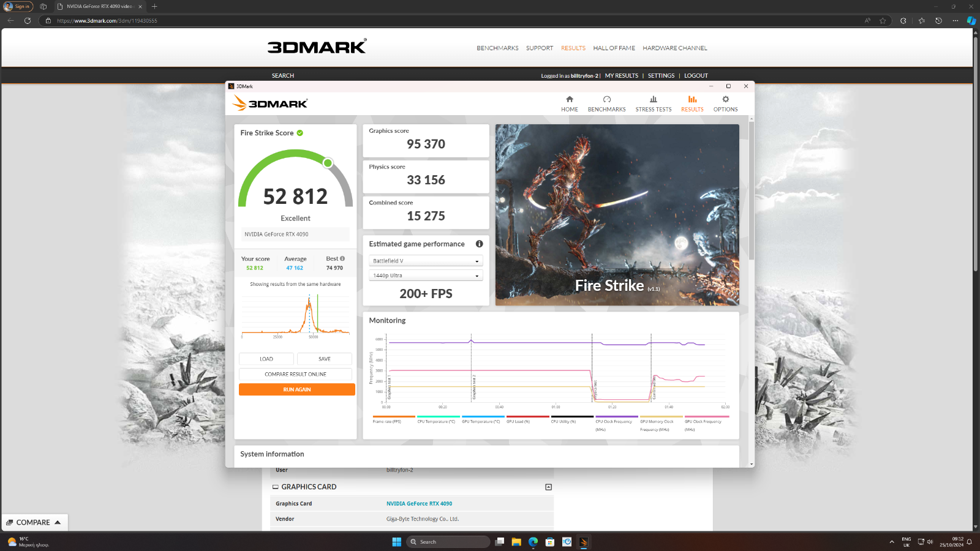Collapse the GRAPHICS CARD section on webpage

[x=548, y=487]
